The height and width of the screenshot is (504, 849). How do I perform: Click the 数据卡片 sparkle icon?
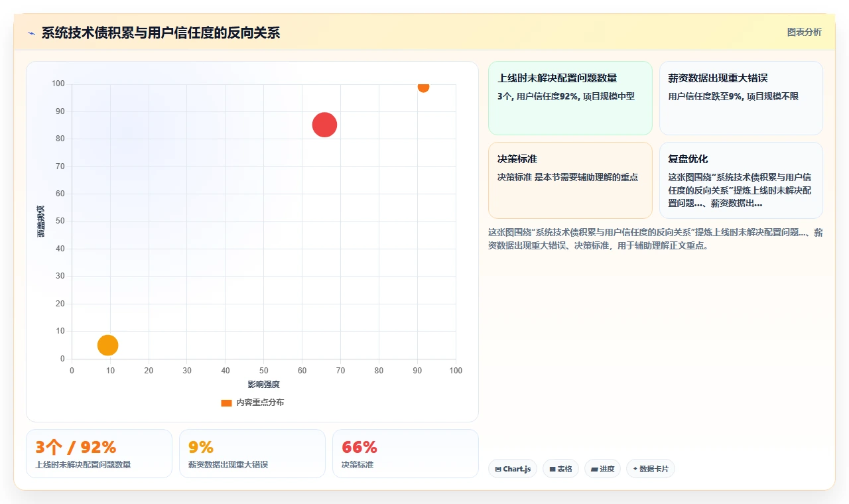(635, 469)
